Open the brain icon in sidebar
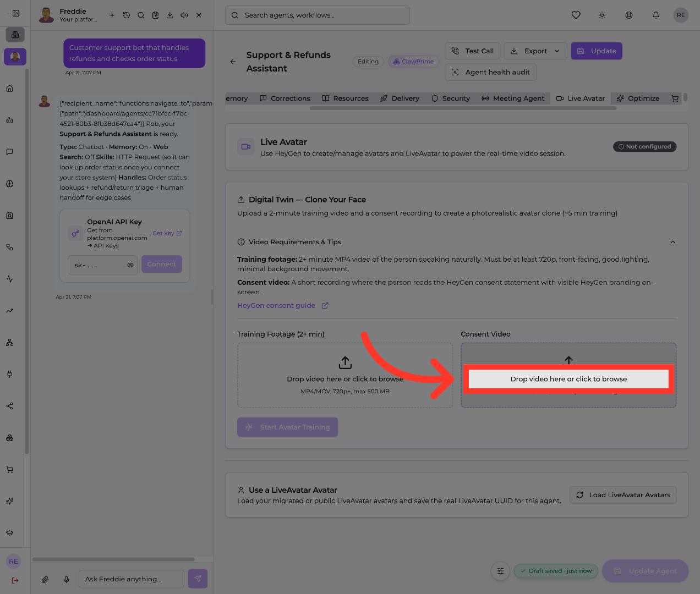This screenshot has height=594, width=700. 9,184
